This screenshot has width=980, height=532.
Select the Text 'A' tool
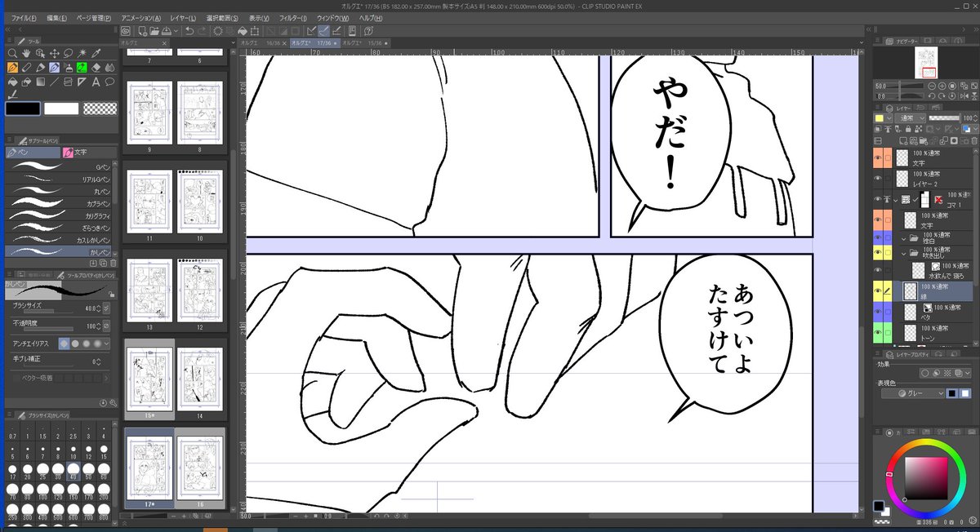click(96, 82)
